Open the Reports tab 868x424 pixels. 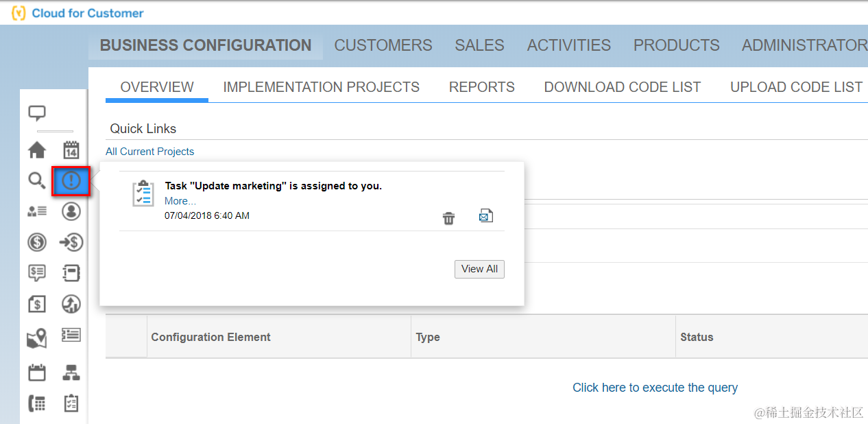click(481, 87)
